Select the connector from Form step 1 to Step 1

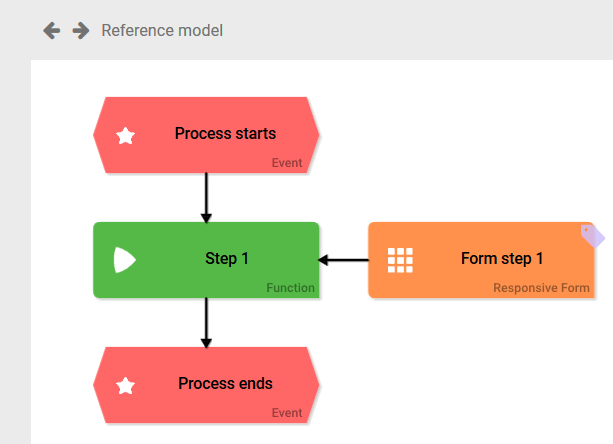click(x=344, y=260)
